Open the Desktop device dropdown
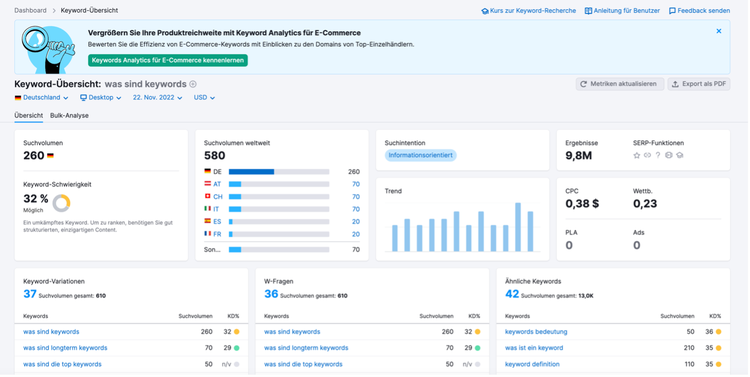Image resolution: width=750 pixels, height=377 pixels. (x=100, y=98)
